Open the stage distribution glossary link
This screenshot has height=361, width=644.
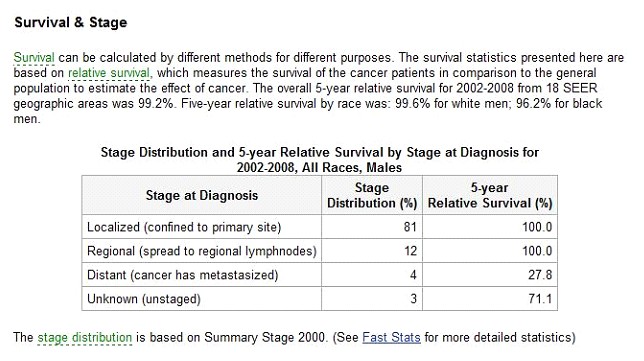pyautogui.click(x=85, y=338)
